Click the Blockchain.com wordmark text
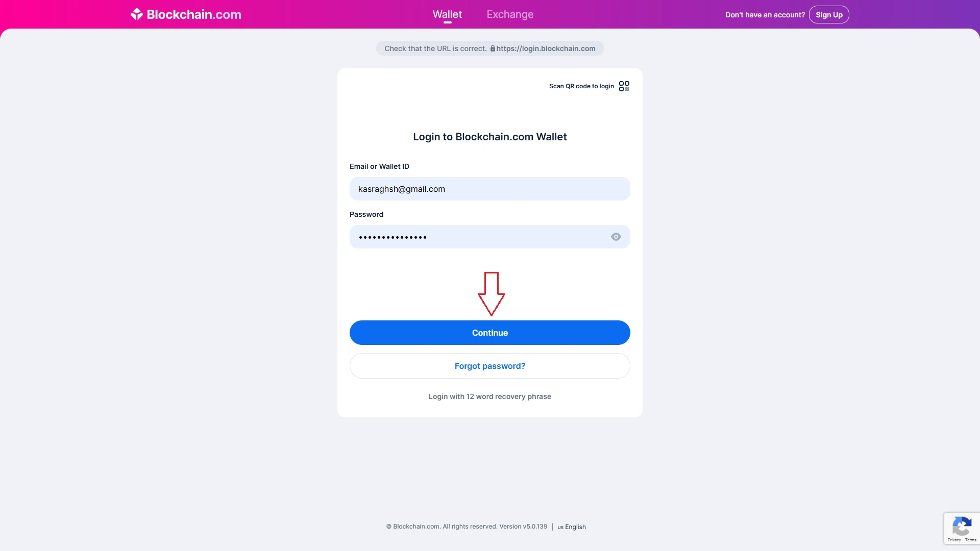The width and height of the screenshot is (980, 551). (x=194, y=14)
